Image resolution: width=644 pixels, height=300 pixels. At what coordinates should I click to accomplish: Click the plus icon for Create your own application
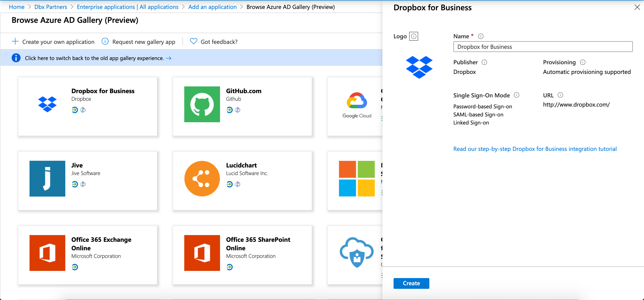(15, 42)
